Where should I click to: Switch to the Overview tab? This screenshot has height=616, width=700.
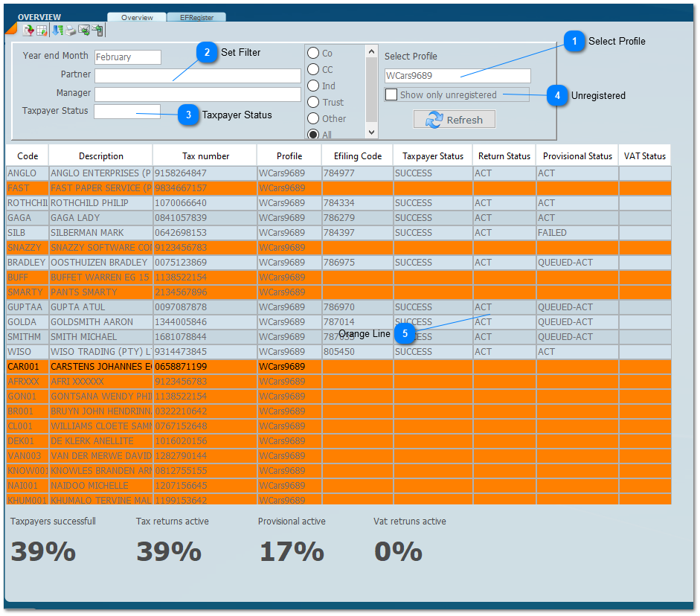[137, 17]
